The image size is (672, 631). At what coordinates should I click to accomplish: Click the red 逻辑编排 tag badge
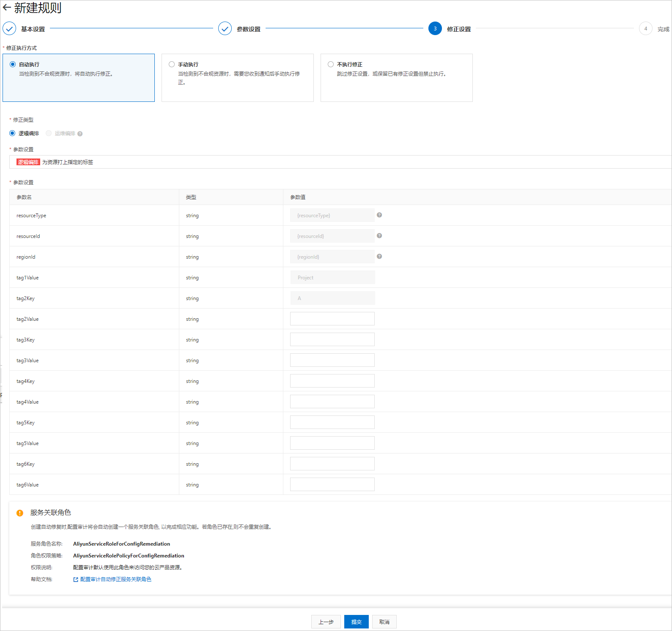[x=28, y=162]
